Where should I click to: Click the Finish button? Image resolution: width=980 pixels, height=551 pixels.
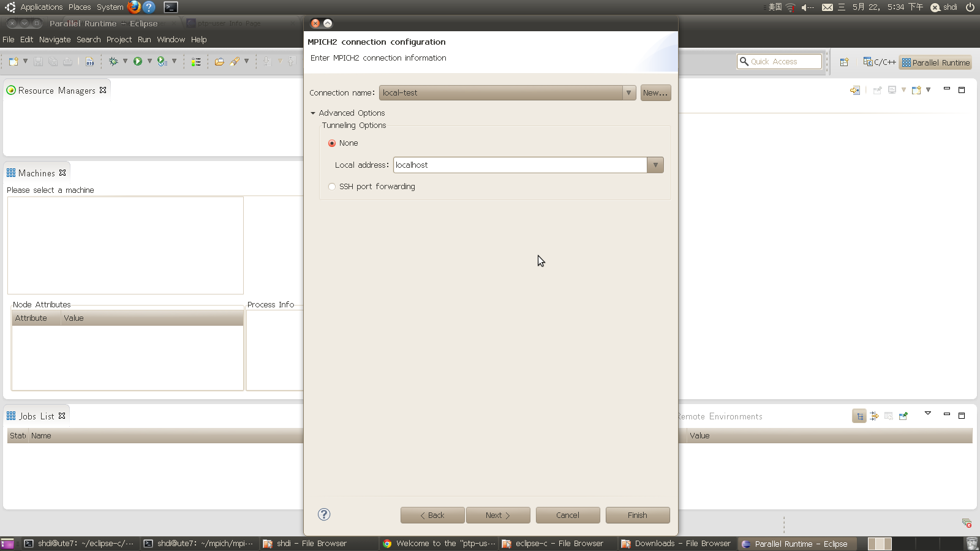point(638,515)
